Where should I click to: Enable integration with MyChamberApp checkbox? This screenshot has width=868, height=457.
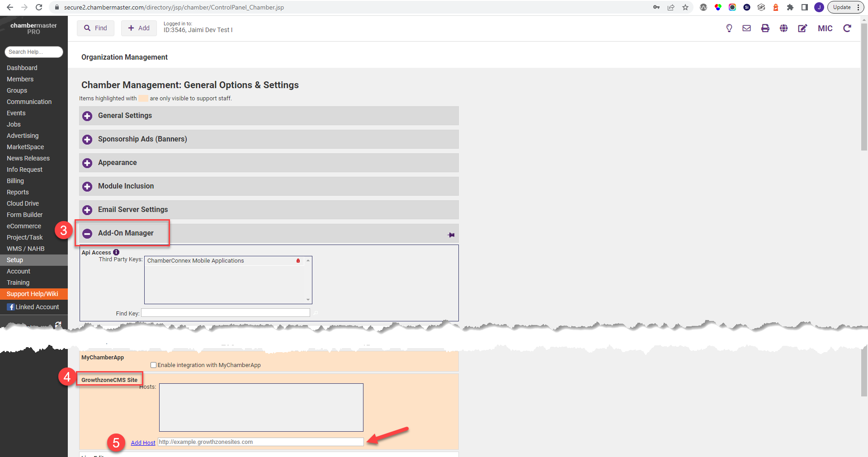(x=154, y=365)
